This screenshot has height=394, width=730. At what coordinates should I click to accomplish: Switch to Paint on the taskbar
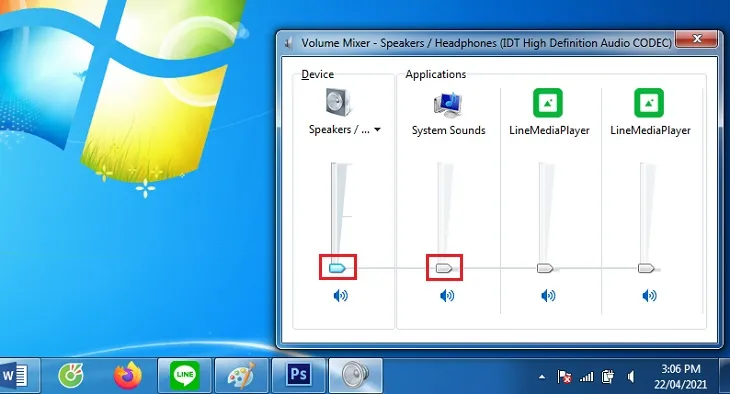[x=241, y=375]
